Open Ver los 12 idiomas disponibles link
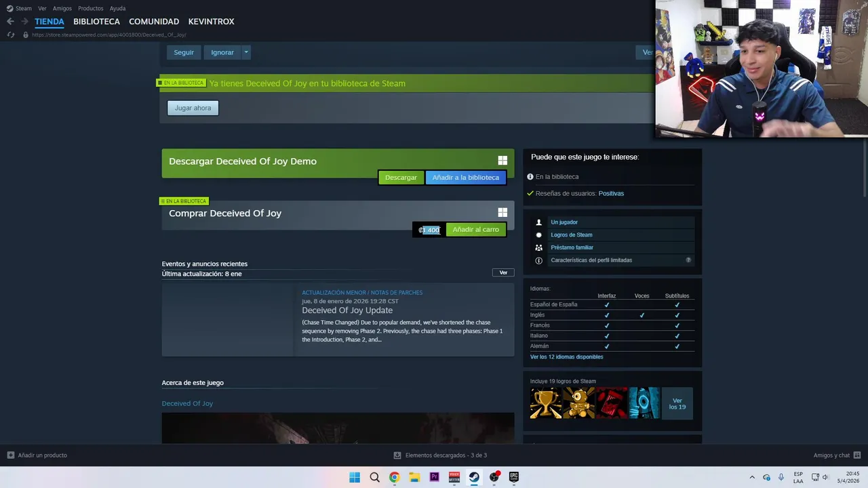This screenshot has width=868, height=488. point(566,357)
